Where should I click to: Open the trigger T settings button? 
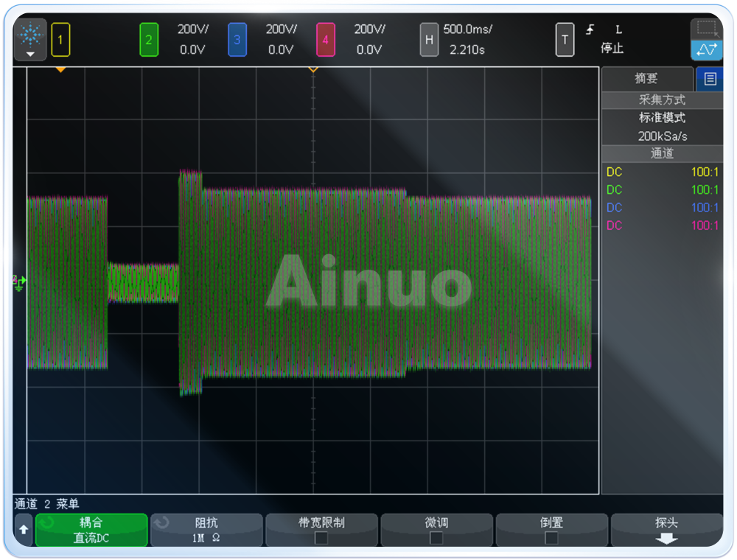[565, 40]
